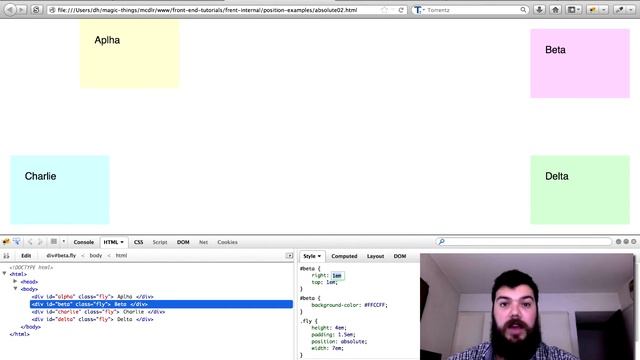Toggle the side panel collapse arrow button

[x=289, y=256]
